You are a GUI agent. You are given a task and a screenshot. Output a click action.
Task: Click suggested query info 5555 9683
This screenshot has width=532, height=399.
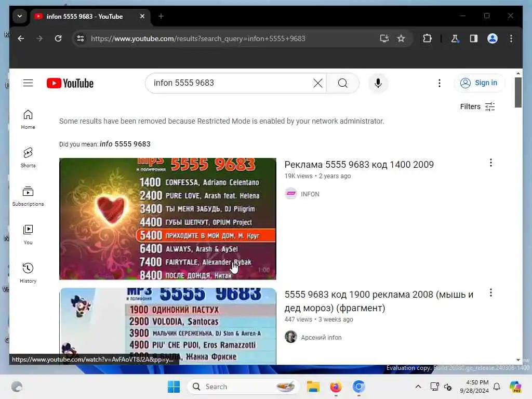tap(125, 144)
